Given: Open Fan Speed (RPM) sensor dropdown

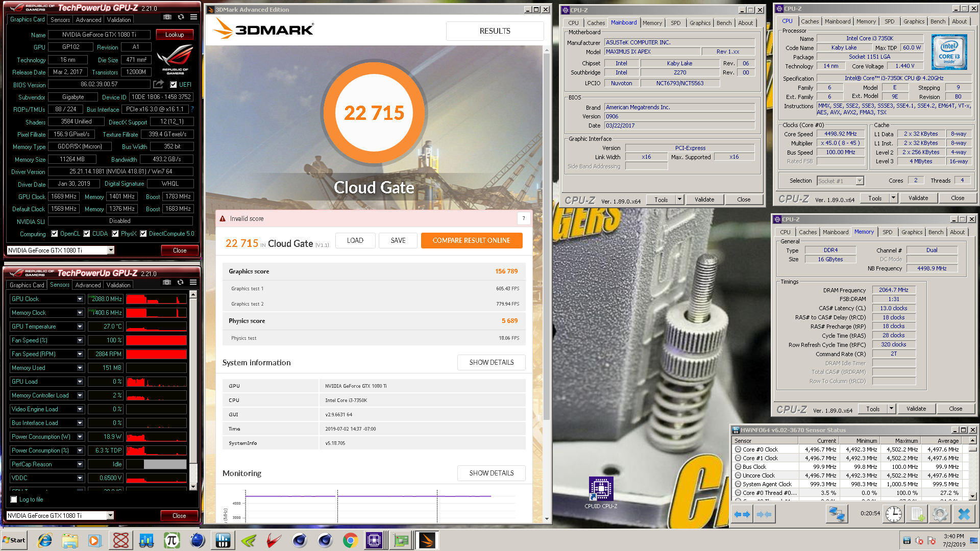Looking at the screenshot, I should click(80, 354).
